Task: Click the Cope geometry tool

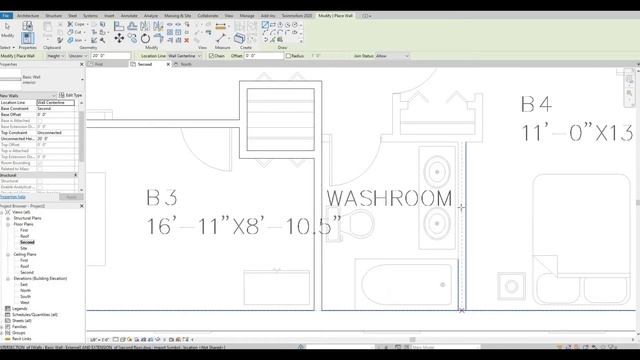Action: pyautogui.click(x=77, y=24)
